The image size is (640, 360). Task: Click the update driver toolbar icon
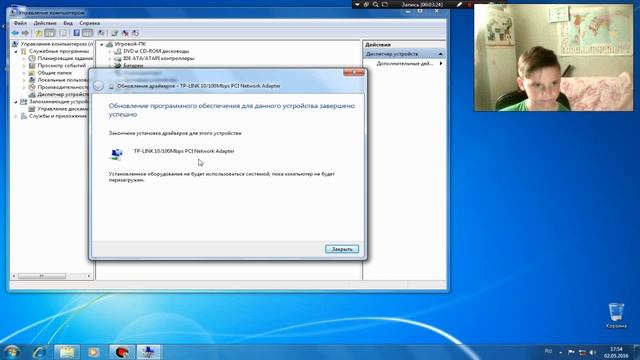[x=115, y=33]
